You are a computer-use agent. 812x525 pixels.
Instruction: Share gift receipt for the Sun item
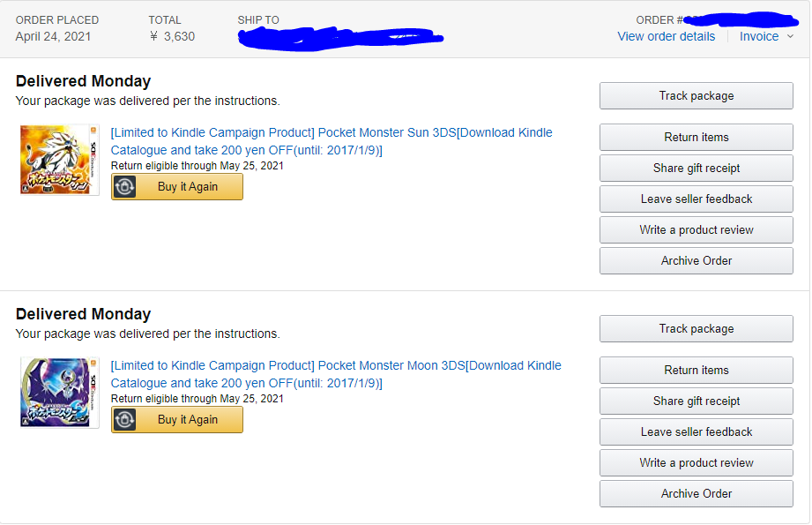point(696,168)
